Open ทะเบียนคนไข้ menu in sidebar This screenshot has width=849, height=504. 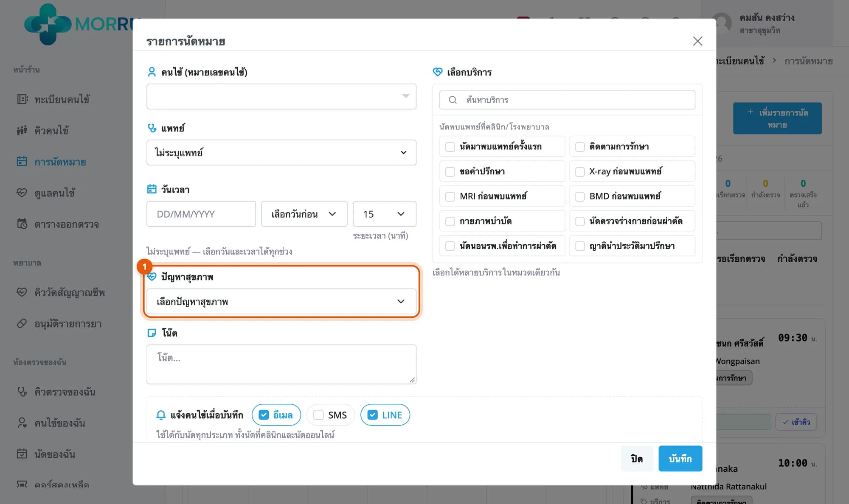pos(62,99)
